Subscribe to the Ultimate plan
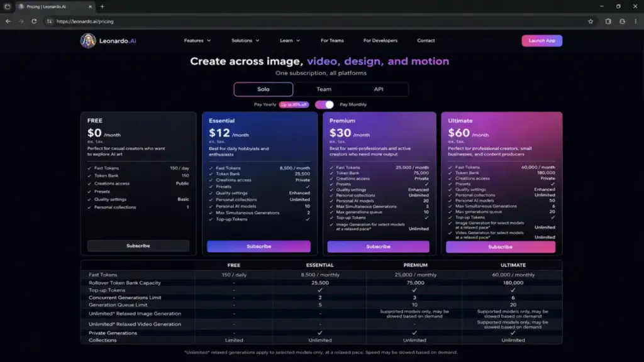Viewport: 644px width, 362px height. 500,246
